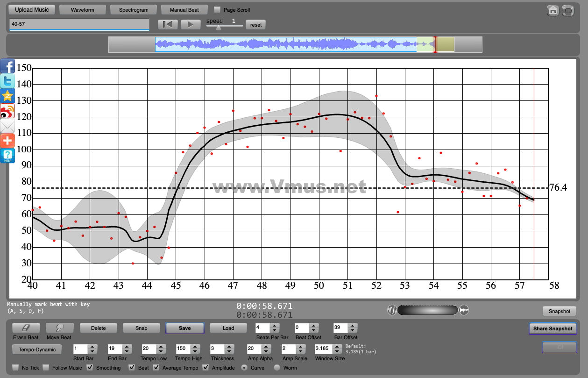Click the home icon at top right
This screenshot has height=378, width=588.
[553, 10]
